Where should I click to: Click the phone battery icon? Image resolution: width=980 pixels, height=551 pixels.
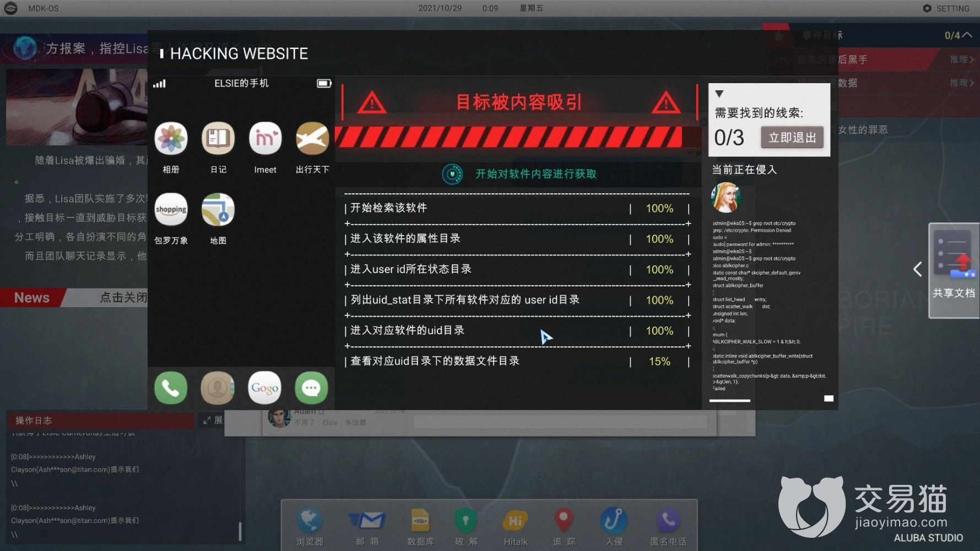pos(324,83)
